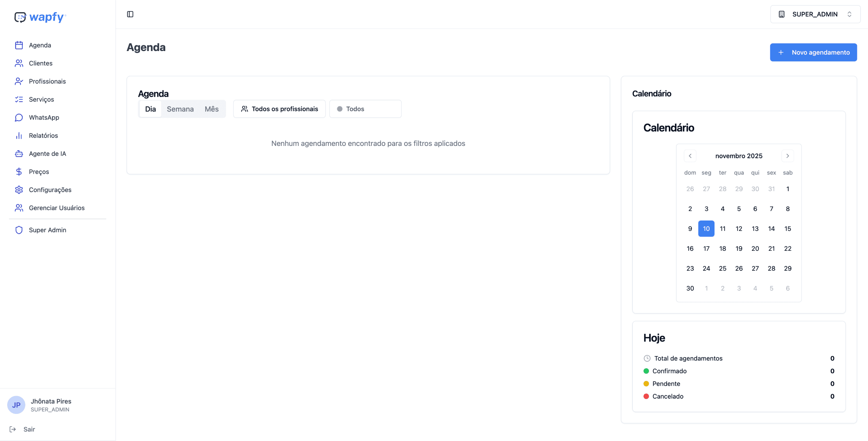Click the Agente de IA robot icon
The image size is (868, 441).
[19, 154]
